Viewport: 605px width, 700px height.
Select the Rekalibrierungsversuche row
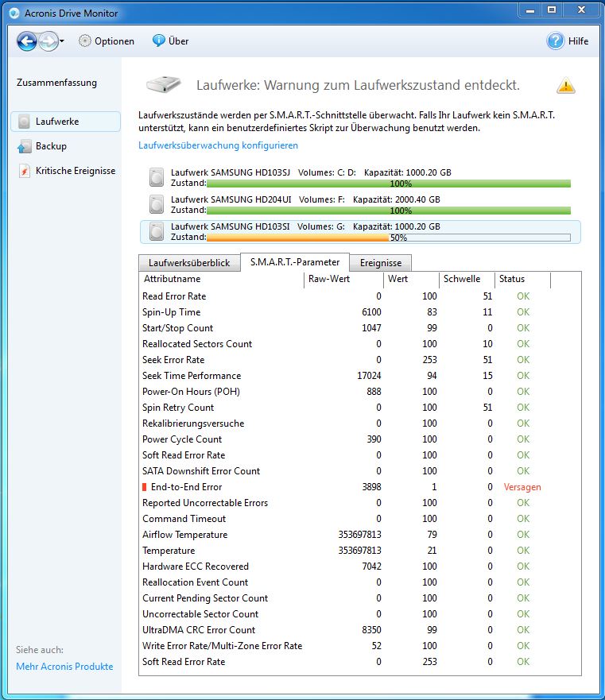point(360,423)
